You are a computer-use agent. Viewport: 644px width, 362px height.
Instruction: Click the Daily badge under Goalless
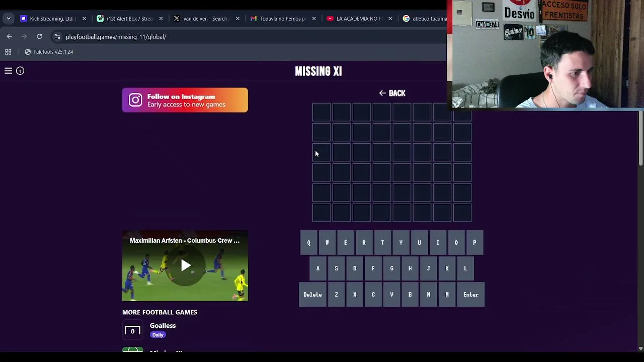point(158,335)
